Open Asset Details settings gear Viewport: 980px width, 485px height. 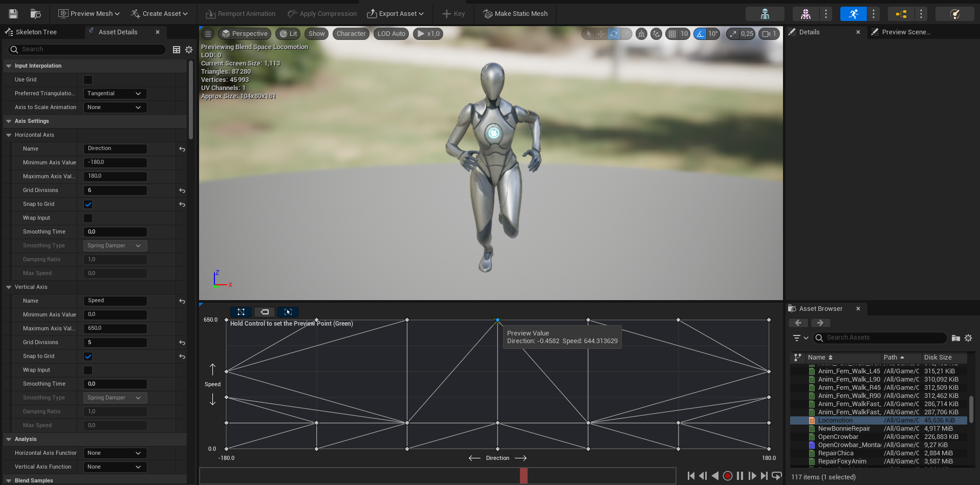pyautogui.click(x=189, y=50)
